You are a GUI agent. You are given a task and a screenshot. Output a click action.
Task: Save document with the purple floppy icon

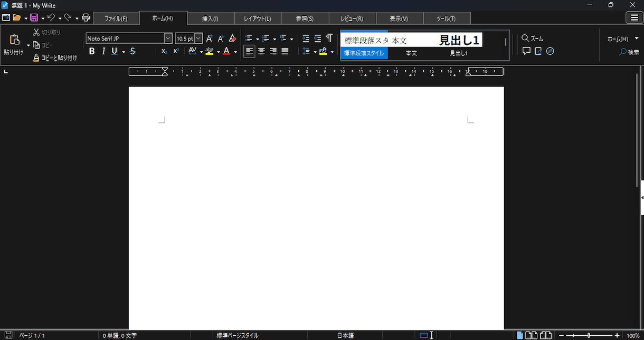click(x=34, y=18)
